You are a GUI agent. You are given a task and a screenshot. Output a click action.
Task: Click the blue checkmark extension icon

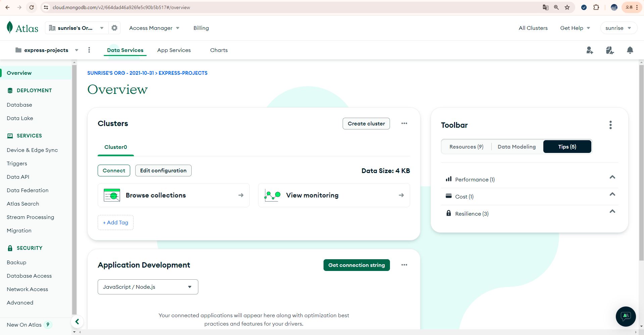tap(584, 7)
